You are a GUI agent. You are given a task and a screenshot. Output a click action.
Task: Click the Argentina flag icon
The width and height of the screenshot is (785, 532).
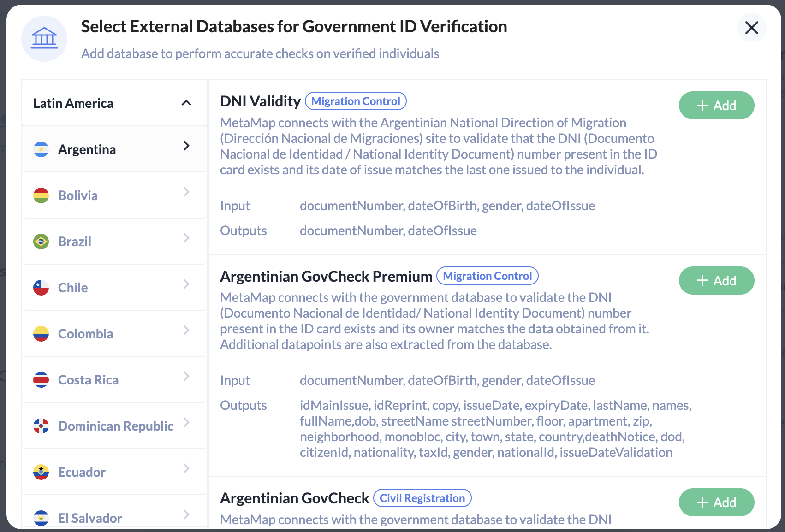coord(41,149)
